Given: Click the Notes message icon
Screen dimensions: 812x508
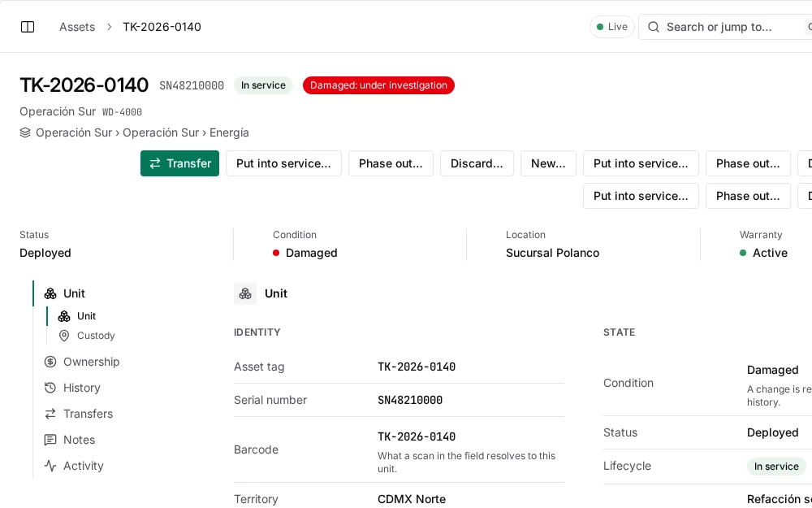Looking at the screenshot, I should (50, 440).
